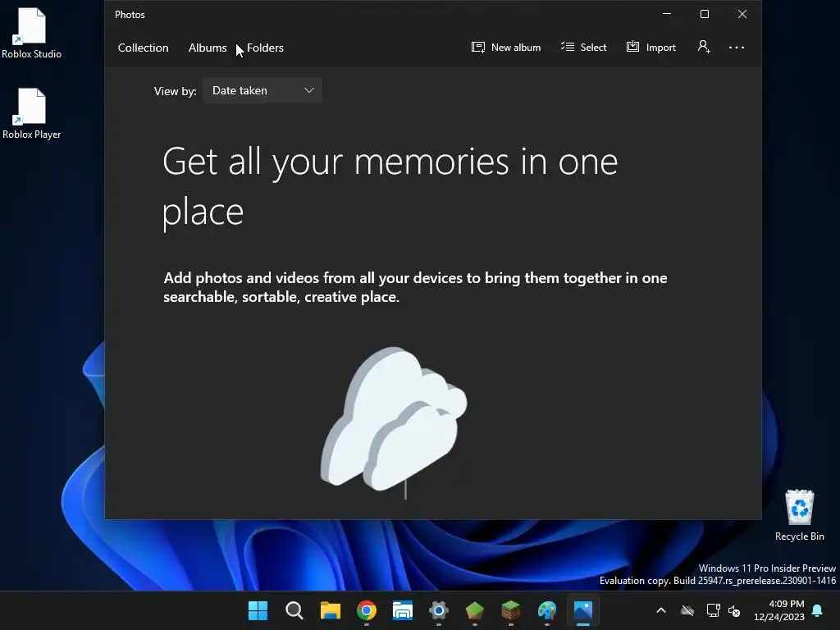Open the clock showing 4:09 PM
The image size is (840, 630).
click(x=779, y=610)
